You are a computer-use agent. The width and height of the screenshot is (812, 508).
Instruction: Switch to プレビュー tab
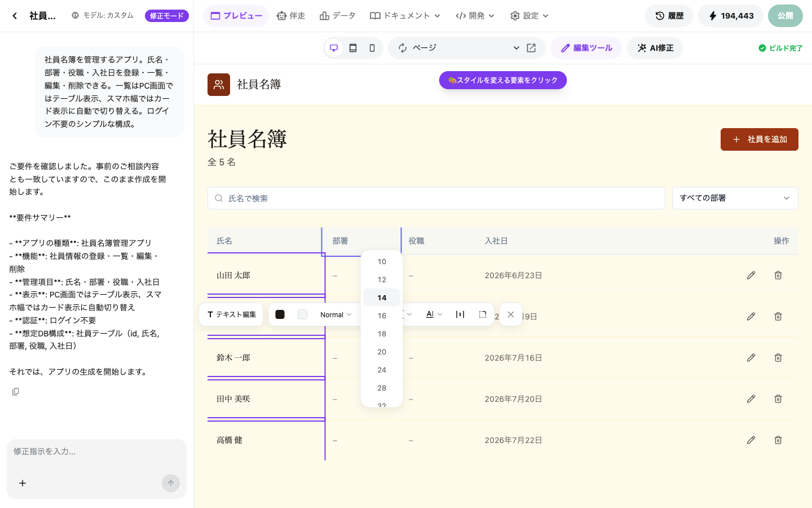(236, 16)
